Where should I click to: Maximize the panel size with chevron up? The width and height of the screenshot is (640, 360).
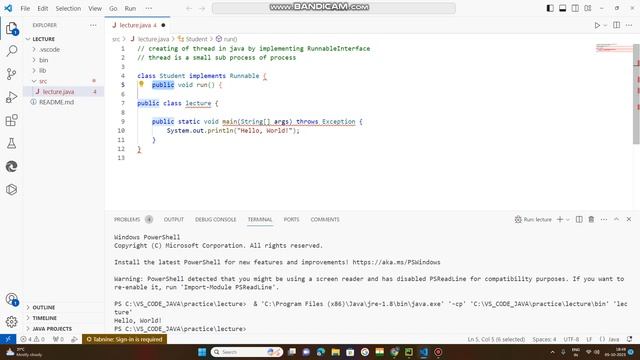(x=616, y=219)
